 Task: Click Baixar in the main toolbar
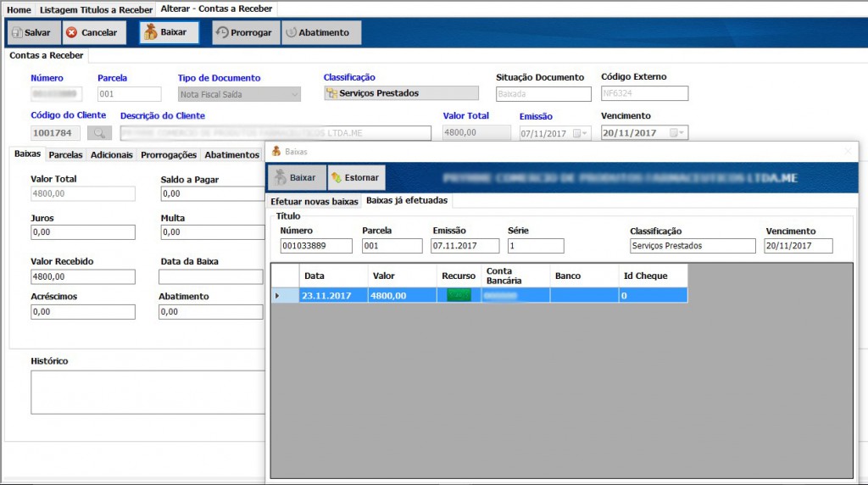click(x=169, y=33)
